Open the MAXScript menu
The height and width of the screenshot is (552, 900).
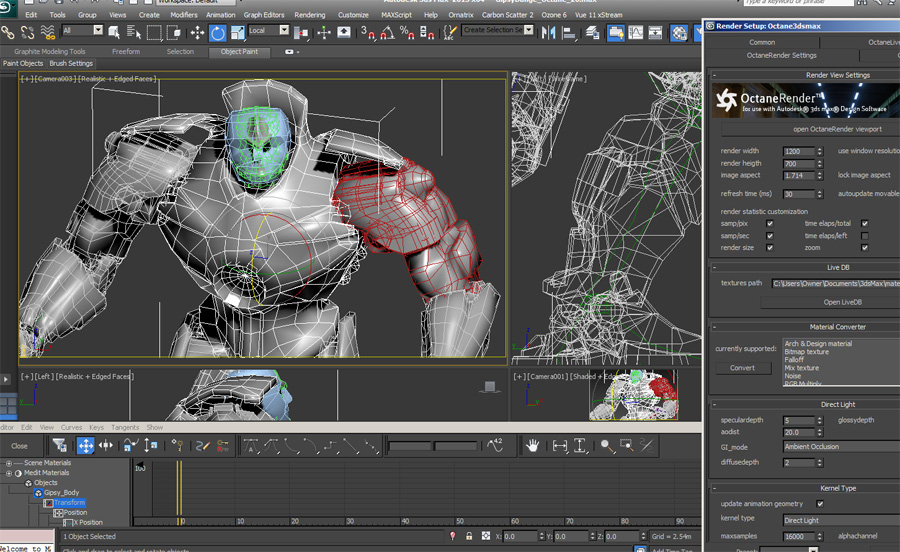(396, 15)
